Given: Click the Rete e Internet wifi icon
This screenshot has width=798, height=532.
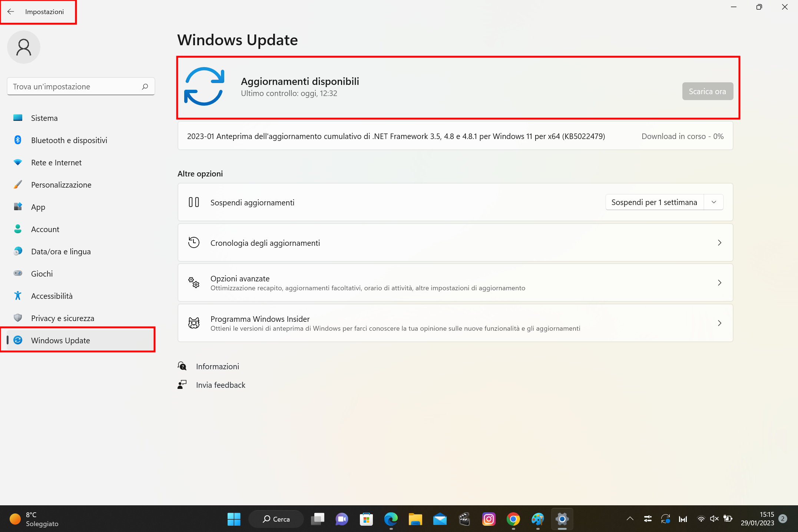Looking at the screenshot, I should pyautogui.click(x=17, y=162).
